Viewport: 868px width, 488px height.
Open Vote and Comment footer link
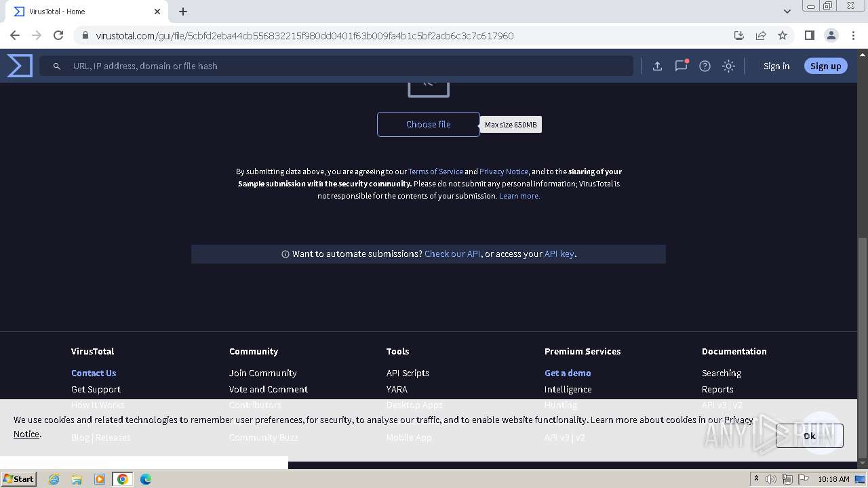tap(269, 389)
